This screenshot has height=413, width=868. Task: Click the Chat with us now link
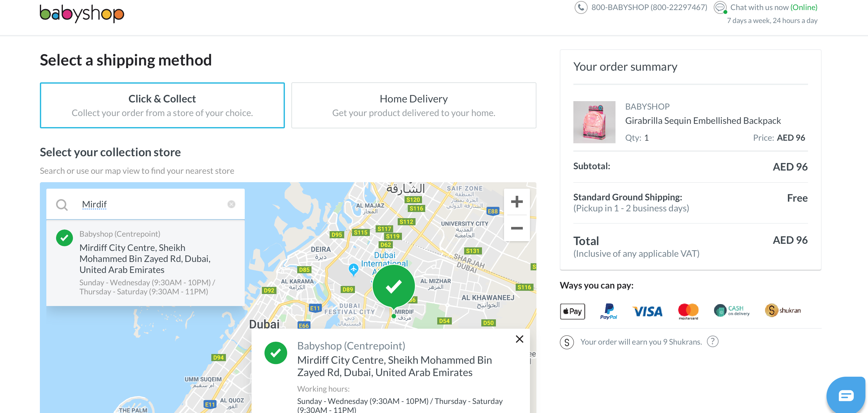[x=774, y=7]
